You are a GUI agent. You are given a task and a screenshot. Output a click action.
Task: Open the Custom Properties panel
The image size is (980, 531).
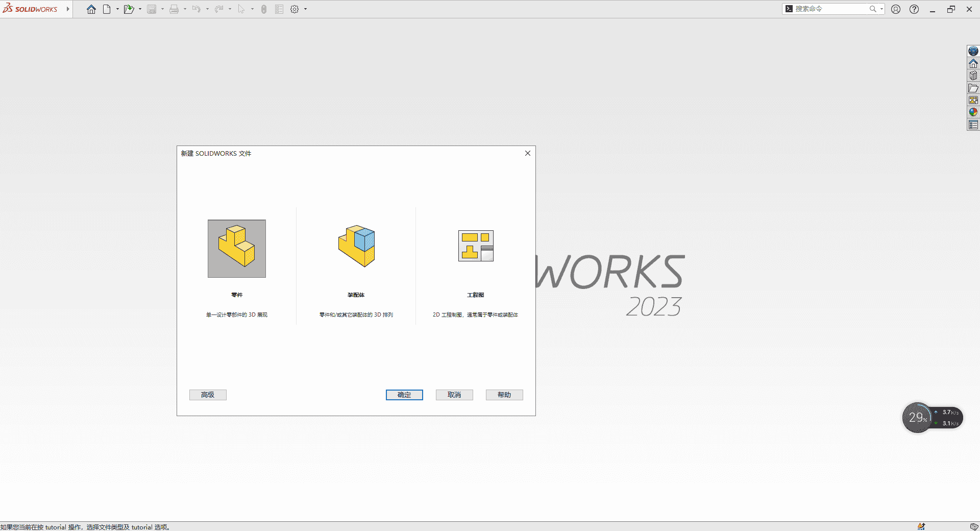point(973,124)
